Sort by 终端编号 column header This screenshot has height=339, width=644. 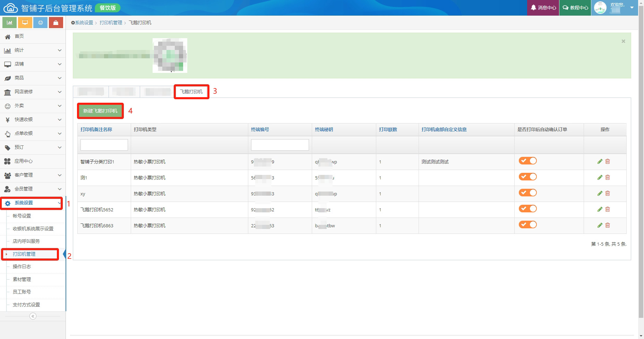260,129
